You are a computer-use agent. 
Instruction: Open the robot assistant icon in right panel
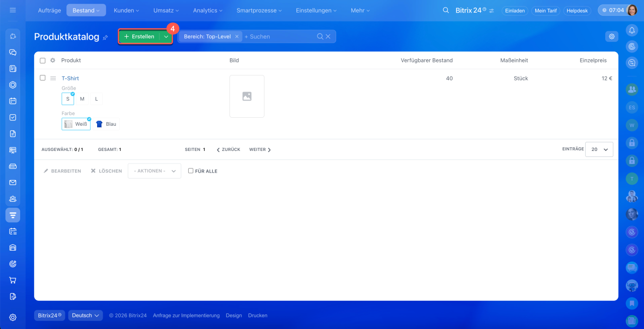click(632, 286)
